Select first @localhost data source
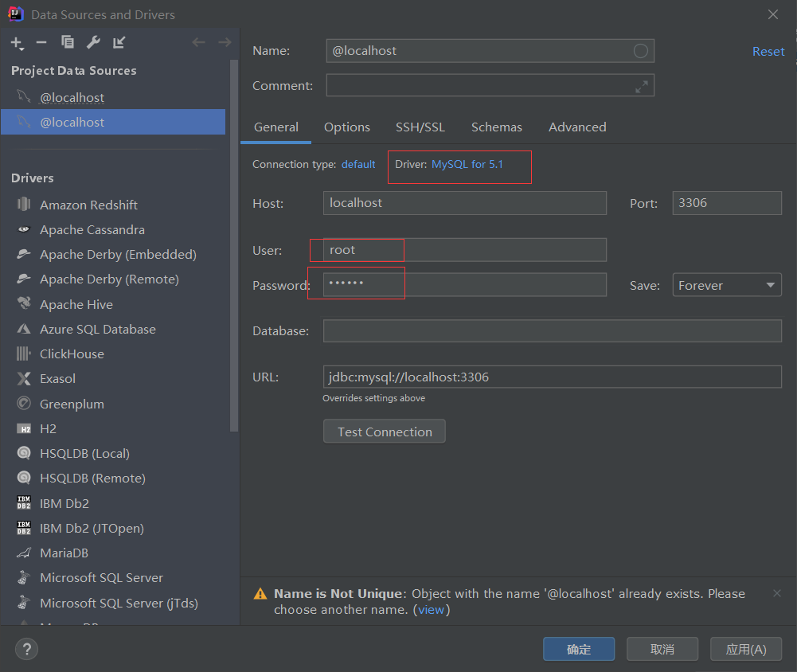 (x=113, y=97)
